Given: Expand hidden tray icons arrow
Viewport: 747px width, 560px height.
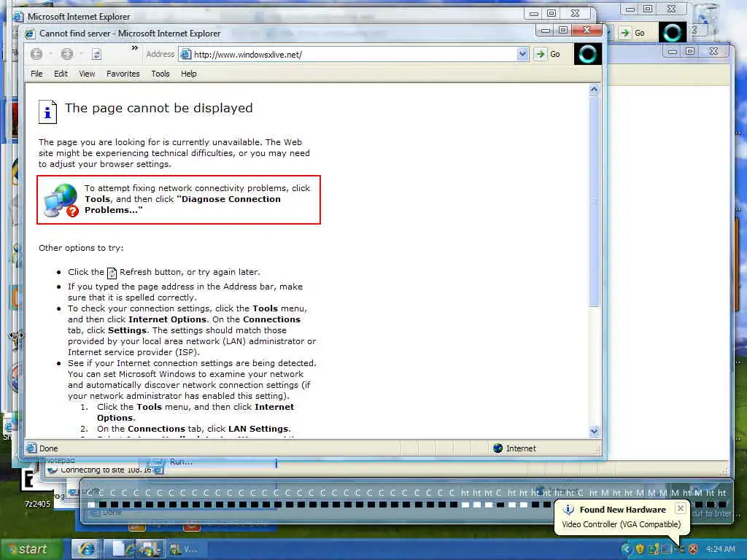Looking at the screenshot, I should pos(626,549).
